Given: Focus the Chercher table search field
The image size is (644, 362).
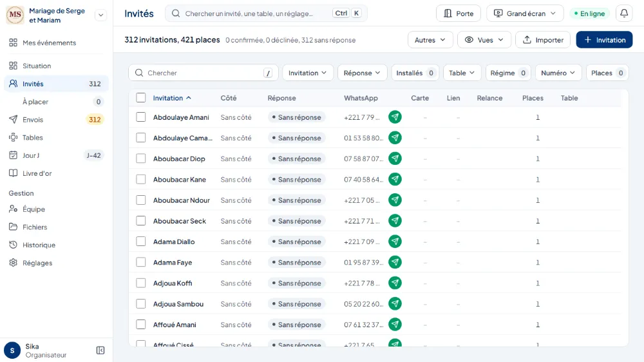Looking at the screenshot, I should tap(204, 73).
